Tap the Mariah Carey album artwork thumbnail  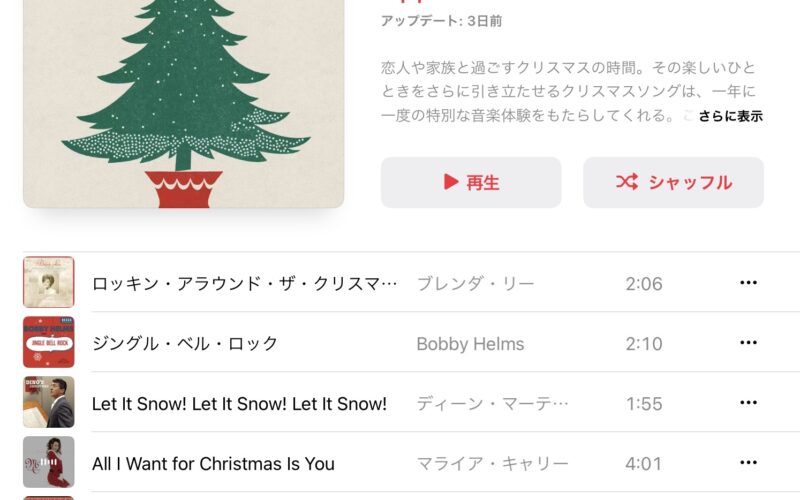point(48,462)
